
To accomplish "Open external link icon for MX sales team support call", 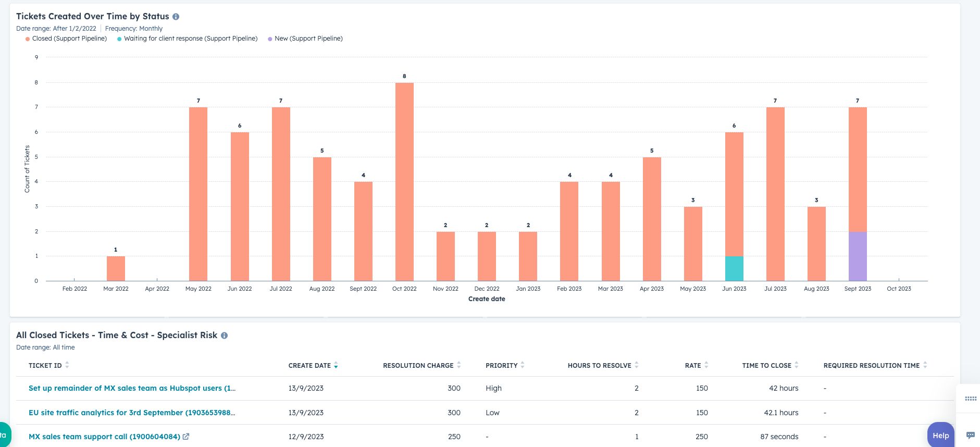I will pyautogui.click(x=186, y=437).
